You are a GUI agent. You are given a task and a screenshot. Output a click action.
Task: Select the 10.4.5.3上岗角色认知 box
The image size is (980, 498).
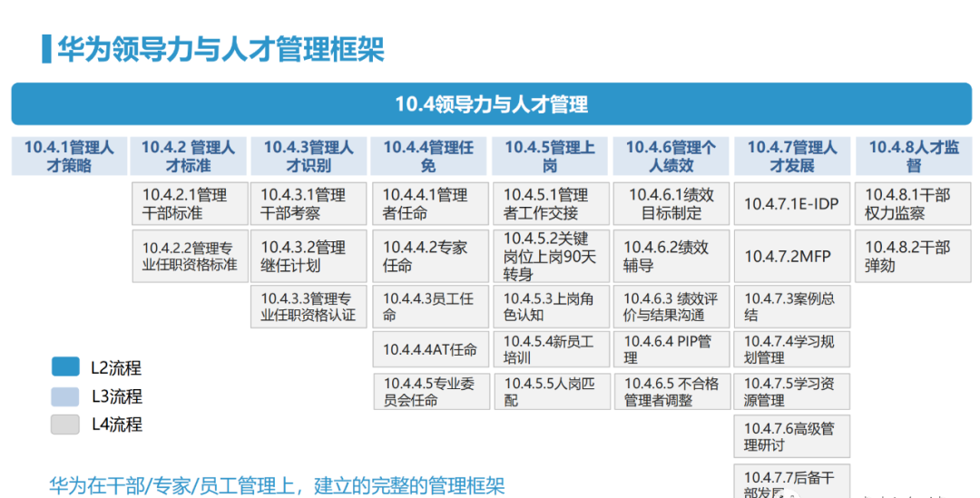pos(552,307)
